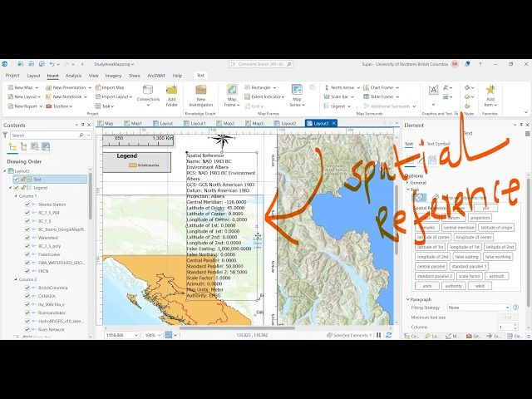The image size is (532, 399).
Task: Collapse Column 2 group in Contents
Action: pyautogui.click(x=16, y=279)
